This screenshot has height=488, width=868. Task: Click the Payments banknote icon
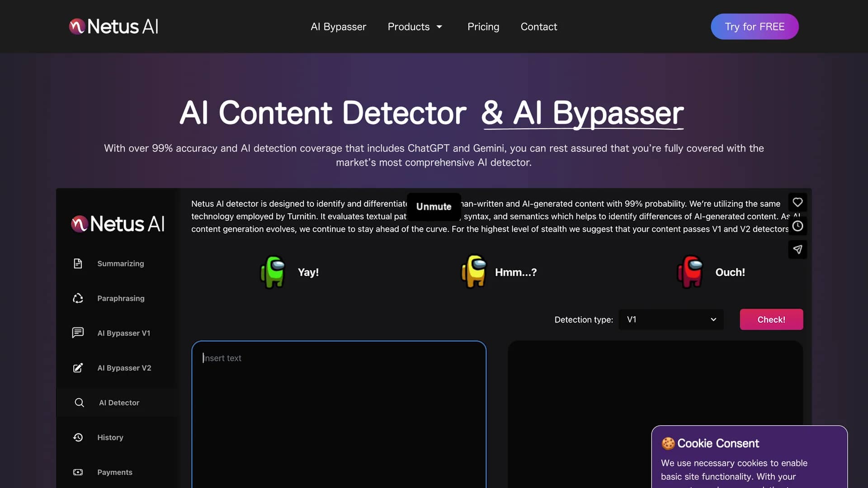point(78,472)
